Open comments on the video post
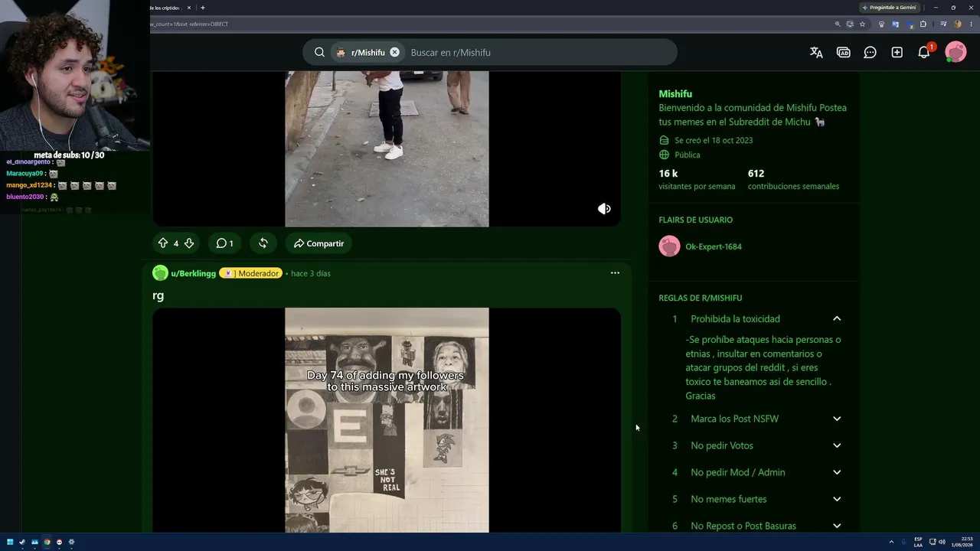The image size is (980, 551). 224,243
